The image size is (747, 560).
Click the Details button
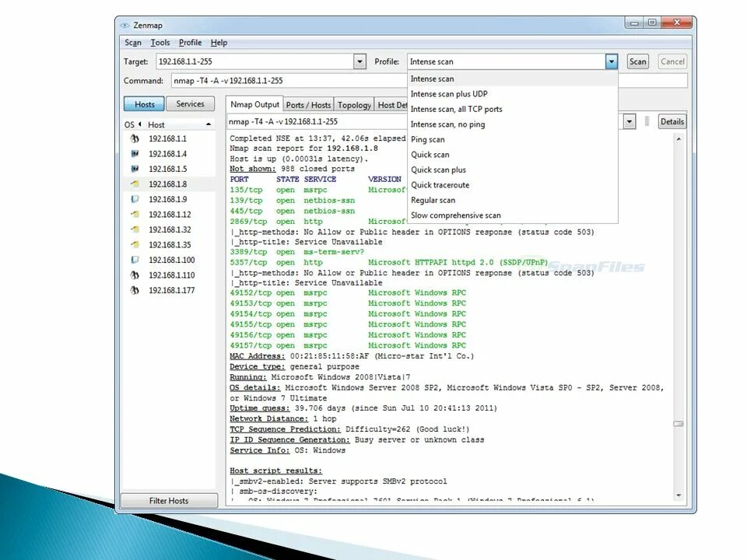click(x=672, y=121)
